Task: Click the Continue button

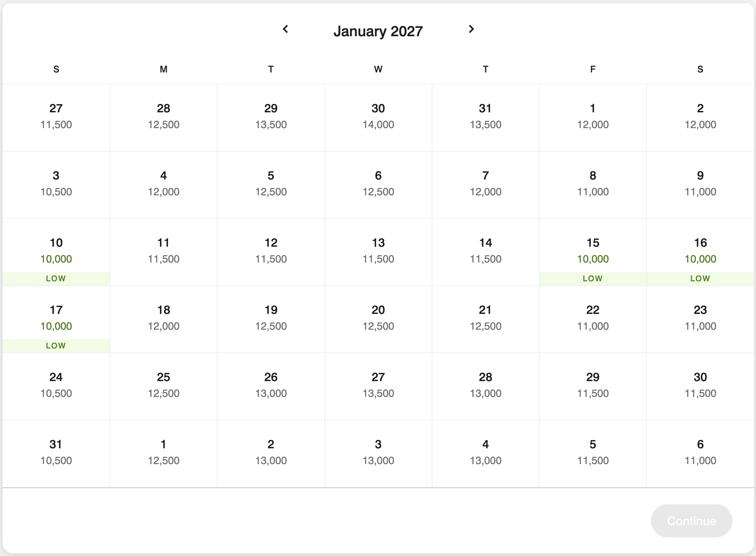Action: [691, 521]
